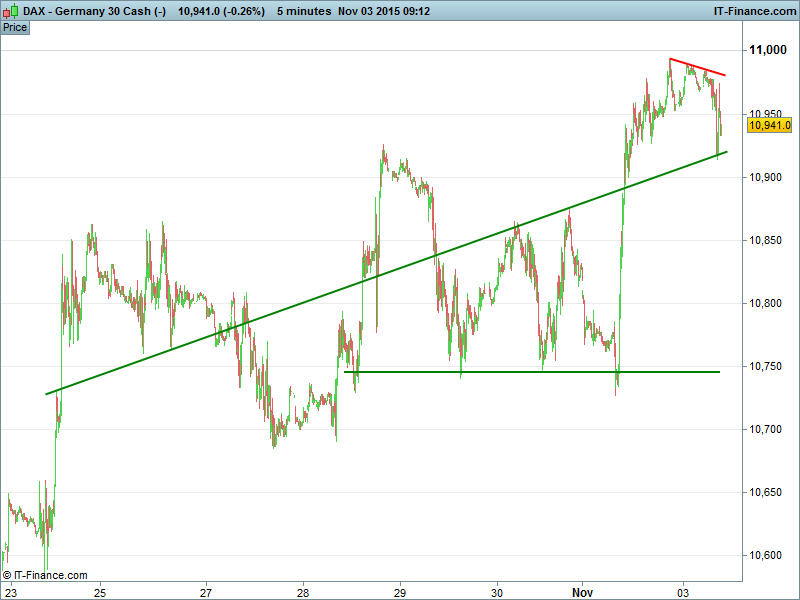
Task: Select the red descending trendline
Action: pyautogui.click(x=697, y=68)
